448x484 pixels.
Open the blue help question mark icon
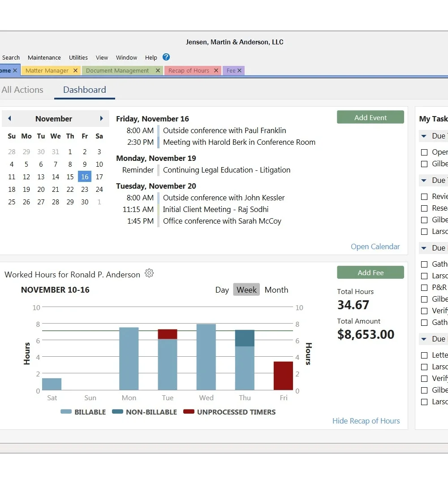(x=166, y=57)
